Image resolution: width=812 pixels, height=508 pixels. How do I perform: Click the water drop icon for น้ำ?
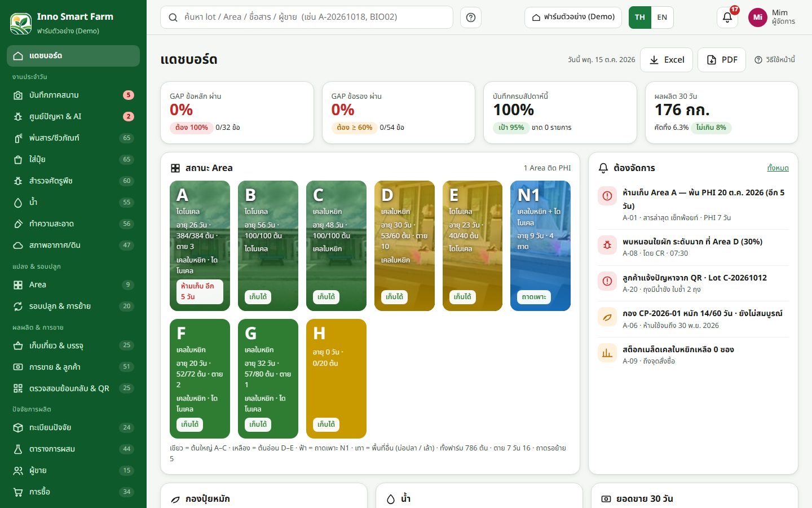[18, 203]
